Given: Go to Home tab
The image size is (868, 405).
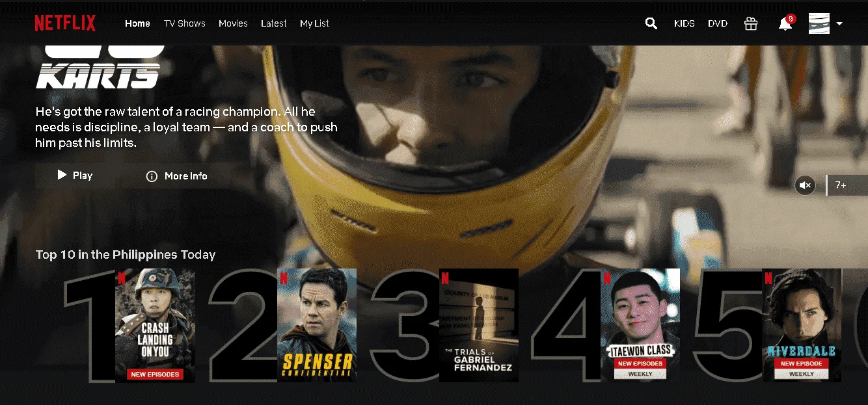Looking at the screenshot, I should pos(137,23).
